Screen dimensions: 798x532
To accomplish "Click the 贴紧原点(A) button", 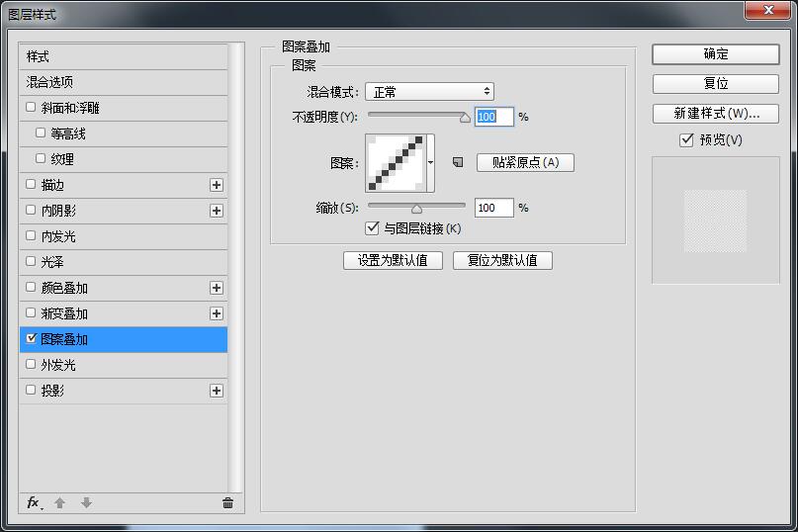I will [x=525, y=162].
